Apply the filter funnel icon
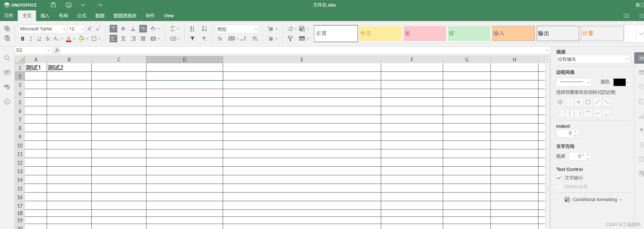644x229 pixels. (x=192, y=39)
